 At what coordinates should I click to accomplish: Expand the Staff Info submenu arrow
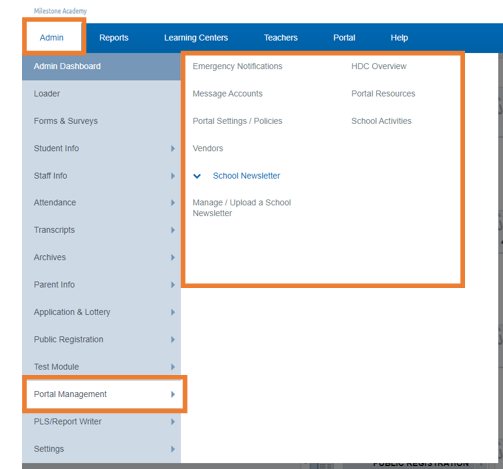pos(173,176)
